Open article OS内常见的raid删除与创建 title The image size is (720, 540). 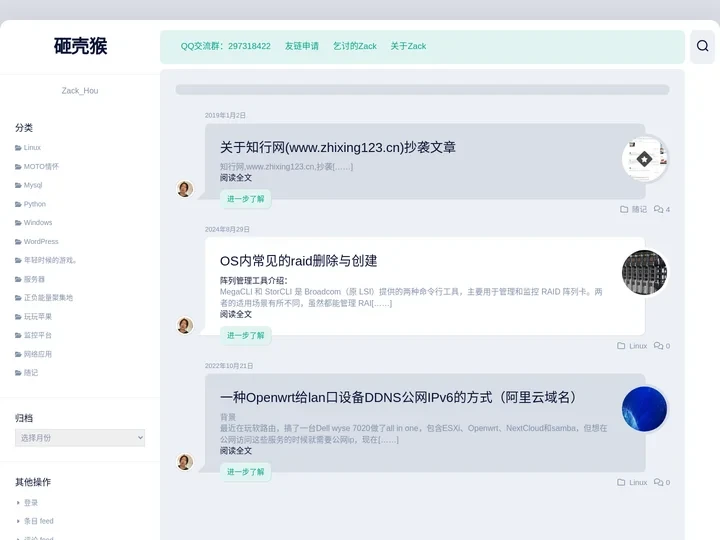tap(298, 261)
